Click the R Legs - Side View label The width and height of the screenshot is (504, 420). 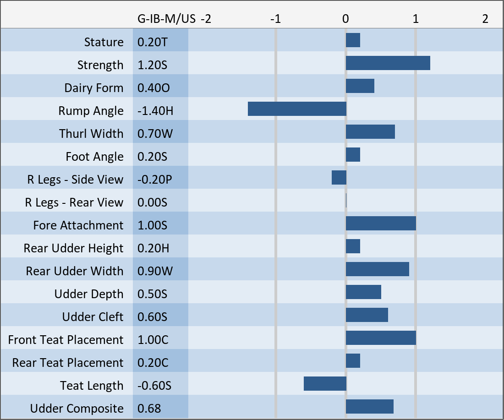click(75, 180)
